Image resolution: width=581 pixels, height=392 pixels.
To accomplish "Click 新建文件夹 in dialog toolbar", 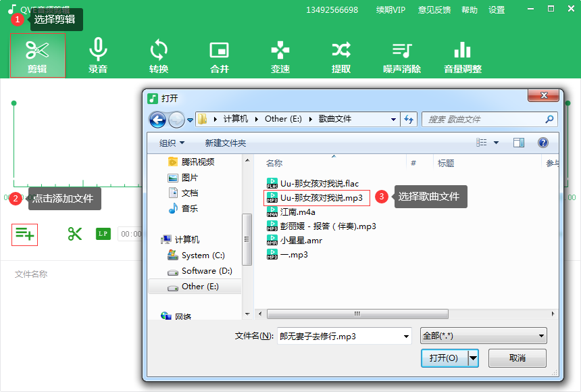I will click(225, 143).
